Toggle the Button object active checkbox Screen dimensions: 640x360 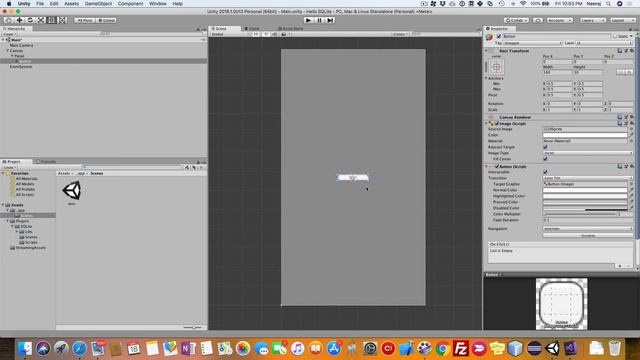499,36
